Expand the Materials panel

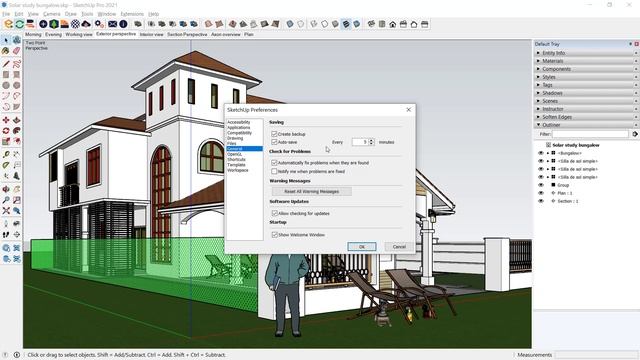[x=586, y=61]
